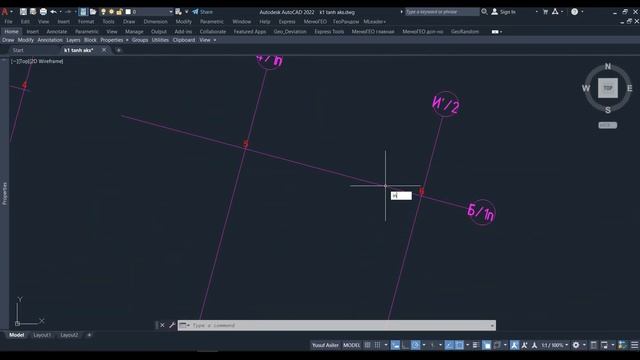The width and height of the screenshot is (640, 360).
Task: Click the layer lightbulb on/off icon
Action: pos(103,12)
